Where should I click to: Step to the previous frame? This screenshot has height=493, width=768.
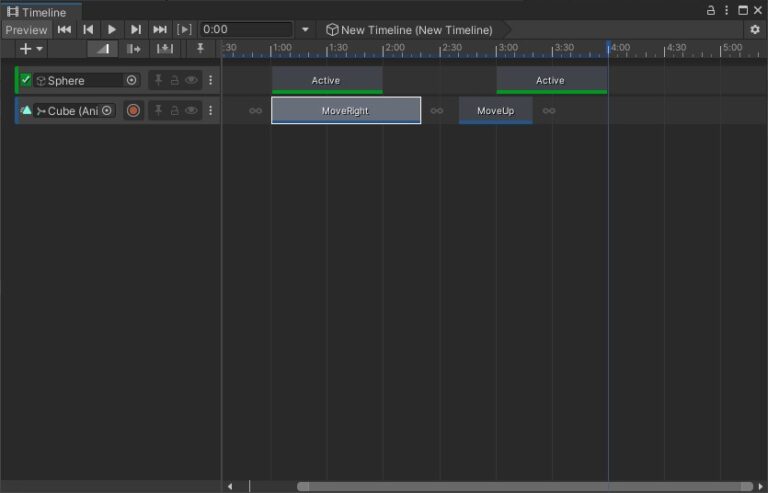[x=88, y=30]
